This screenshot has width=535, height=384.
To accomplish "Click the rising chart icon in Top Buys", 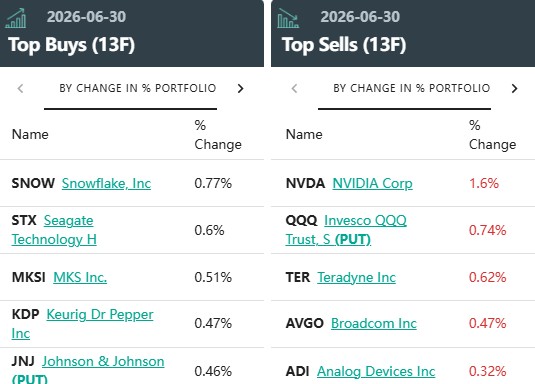I will coord(16,18).
